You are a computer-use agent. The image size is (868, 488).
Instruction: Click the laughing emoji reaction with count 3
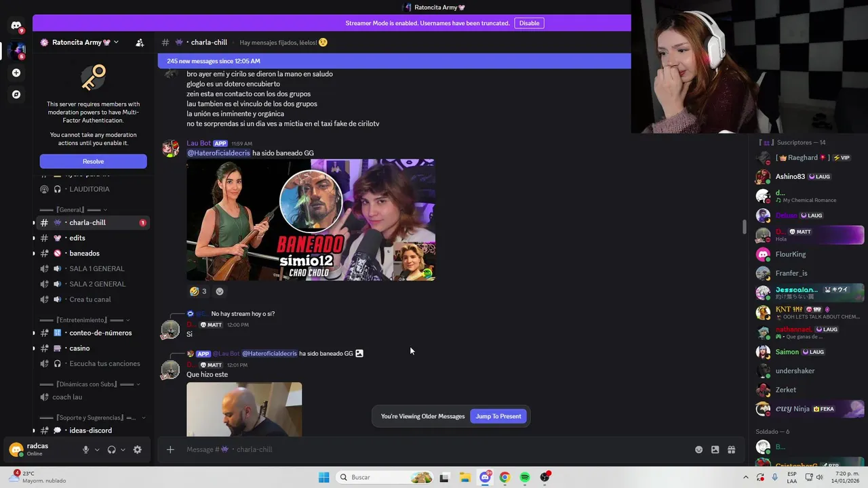(198, 291)
